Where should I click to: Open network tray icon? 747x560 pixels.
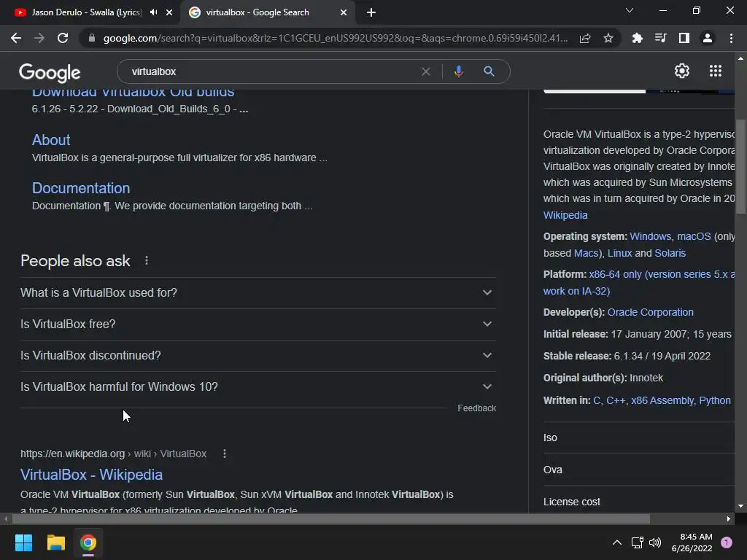(x=637, y=542)
